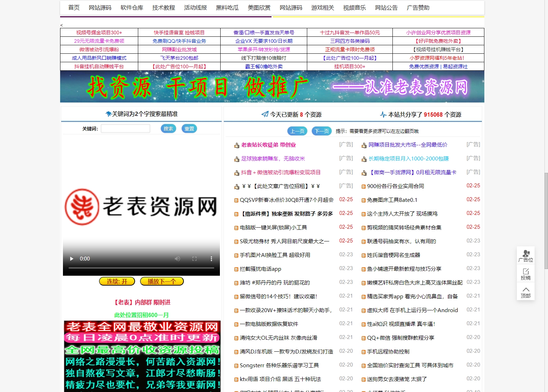Open 游戏相关 menu item
This screenshot has height=392, width=548.
pyautogui.click(x=323, y=7)
